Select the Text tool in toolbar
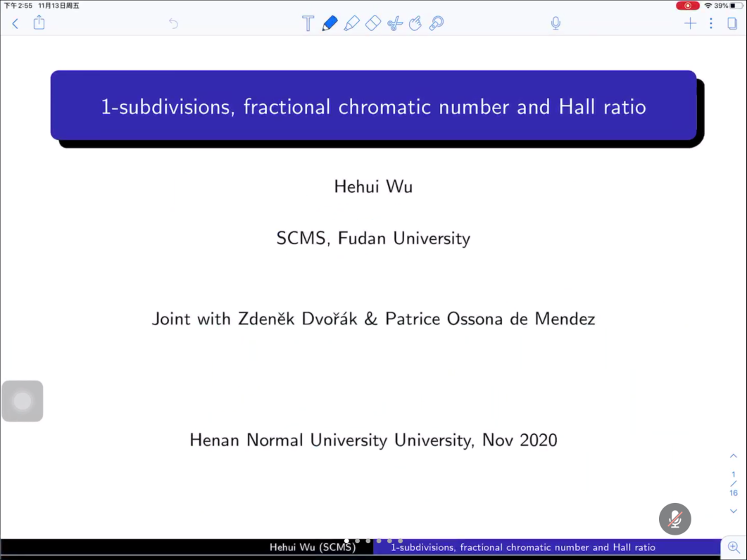The image size is (747, 560). coord(308,23)
